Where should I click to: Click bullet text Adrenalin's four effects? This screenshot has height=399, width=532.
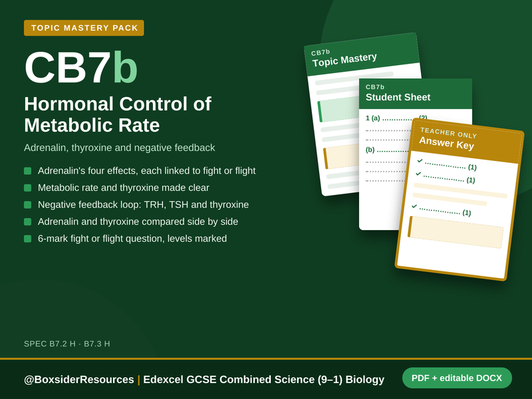pyautogui.click(x=146, y=171)
